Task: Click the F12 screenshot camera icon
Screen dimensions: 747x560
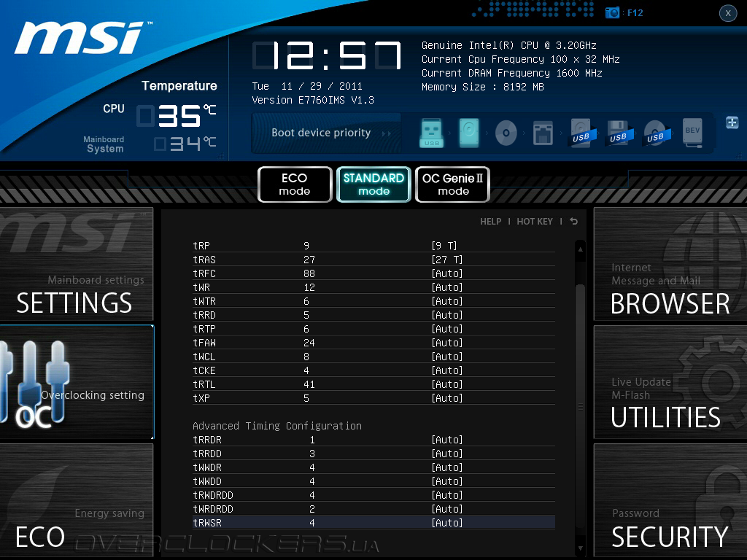Action: 612,13
